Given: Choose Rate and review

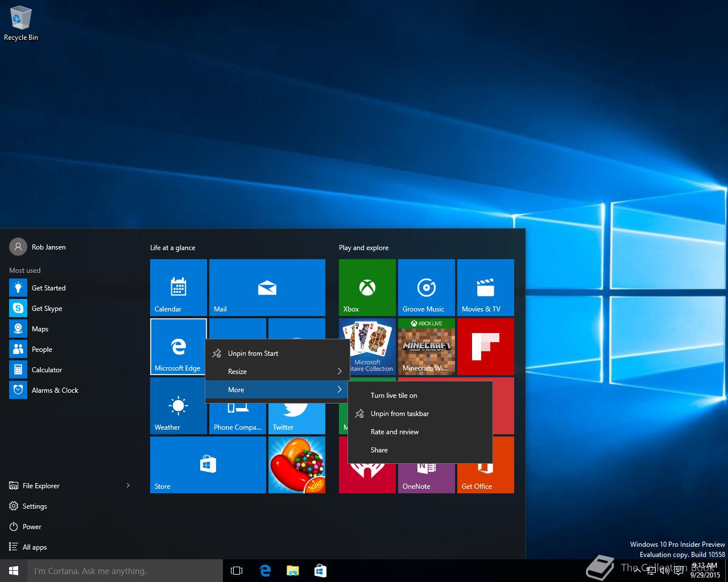Looking at the screenshot, I should [x=420, y=432].
